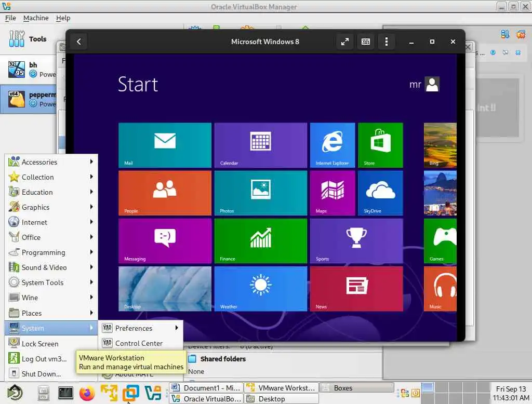Launch VMware Workstation from the panel launcher

pos(109,393)
